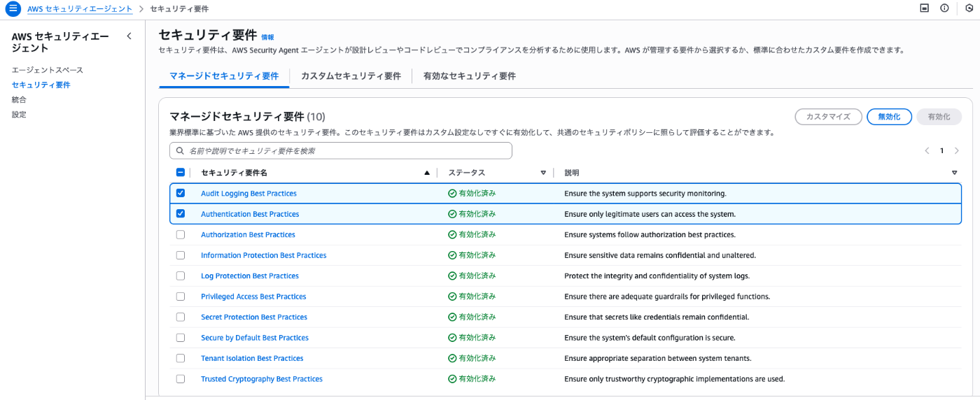
Task: Sort by the ステータス column arrow
Action: click(543, 173)
